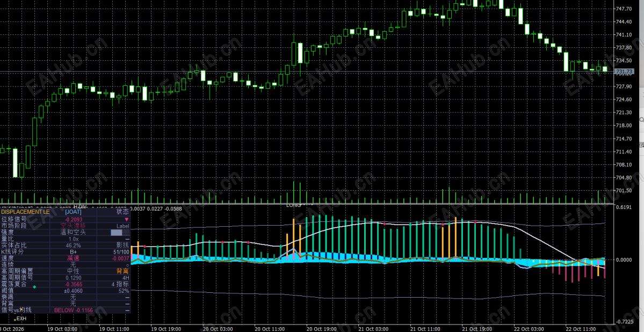Click the 4 指标 indicator count

[x=120, y=284]
